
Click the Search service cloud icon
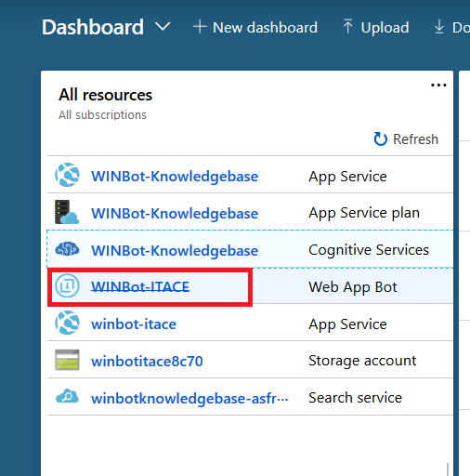(67, 396)
